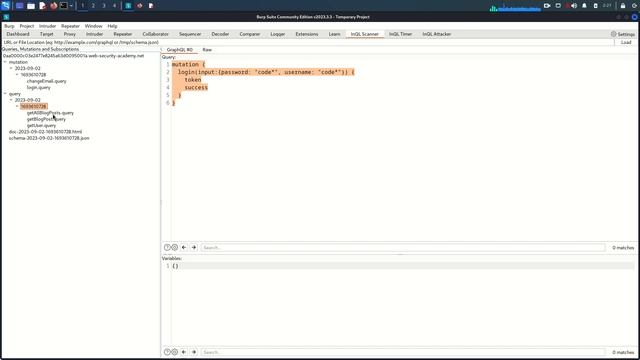Open Burp Settings via gear icon
This screenshot has height=360, width=640.
[x=613, y=34]
